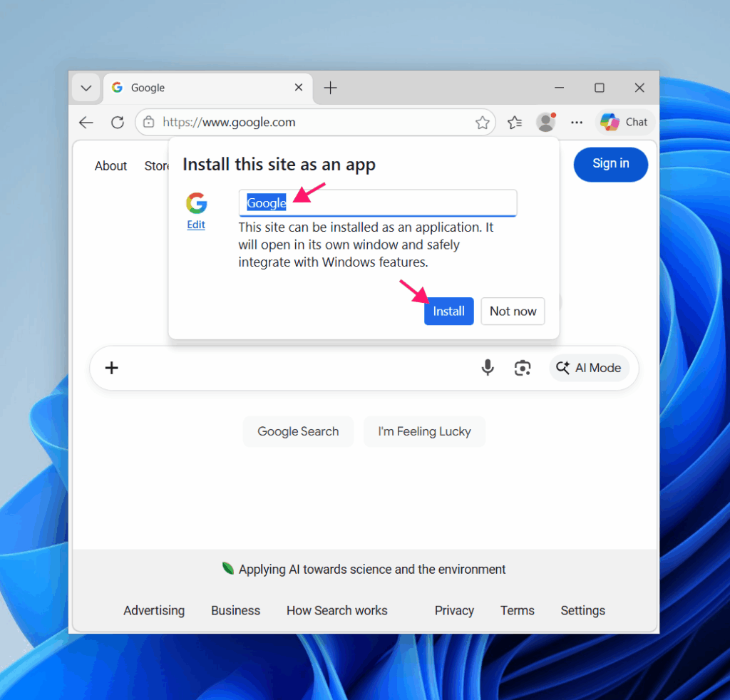Open Settings and more ellipsis menu
The width and height of the screenshot is (730, 700).
pos(576,123)
